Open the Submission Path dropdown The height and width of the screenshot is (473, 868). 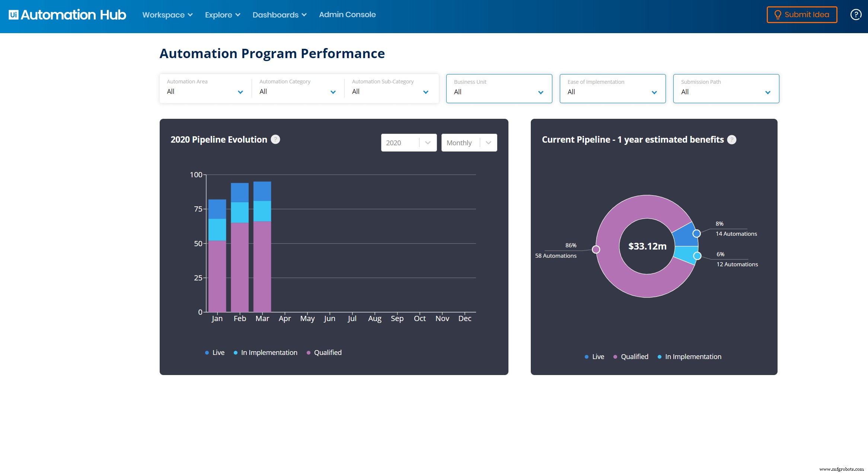coord(725,92)
